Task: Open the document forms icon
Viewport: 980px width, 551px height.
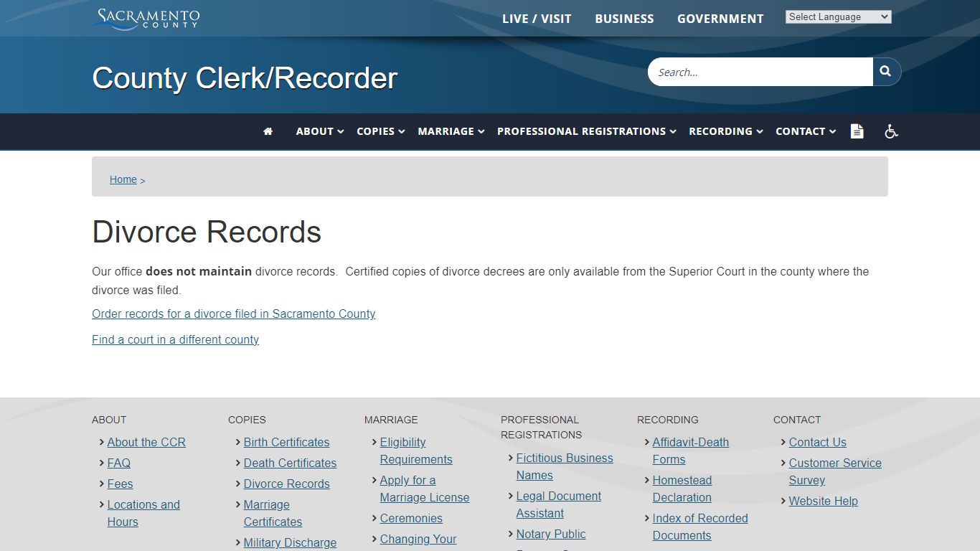Action: tap(857, 131)
